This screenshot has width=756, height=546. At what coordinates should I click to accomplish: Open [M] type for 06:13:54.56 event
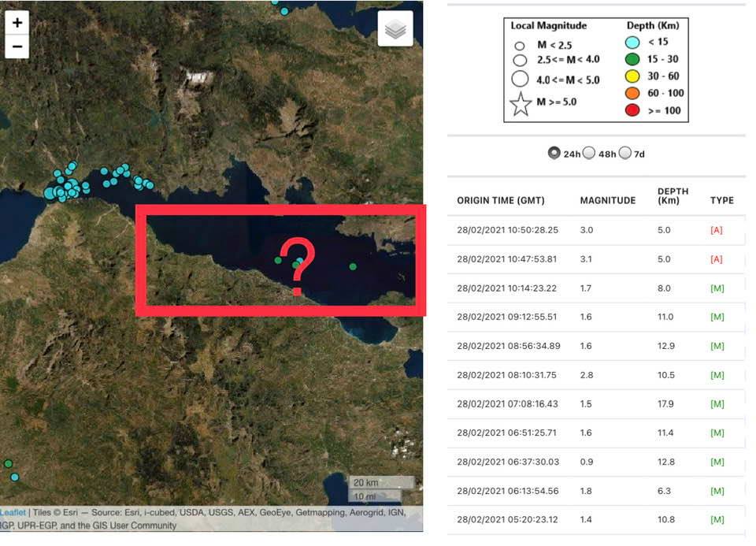point(717,491)
